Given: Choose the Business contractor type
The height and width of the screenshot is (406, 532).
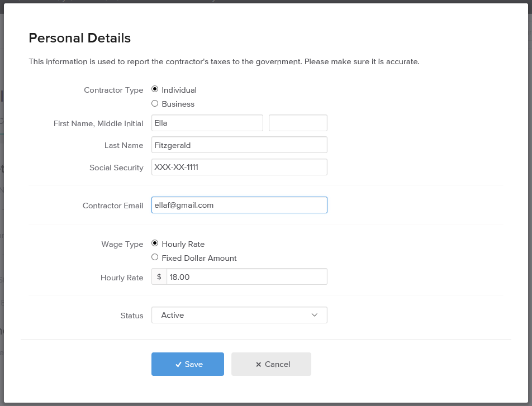Looking at the screenshot, I should [x=155, y=104].
